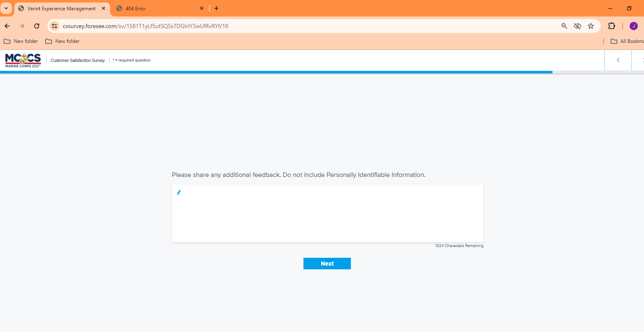Click the browser back arrow

click(x=7, y=26)
